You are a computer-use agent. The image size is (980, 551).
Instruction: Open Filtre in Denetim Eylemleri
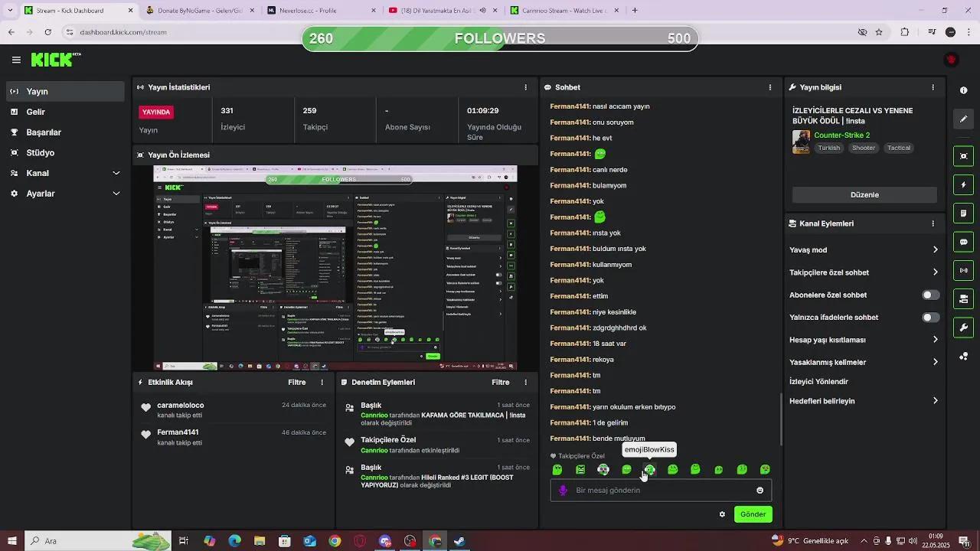tap(500, 382)
